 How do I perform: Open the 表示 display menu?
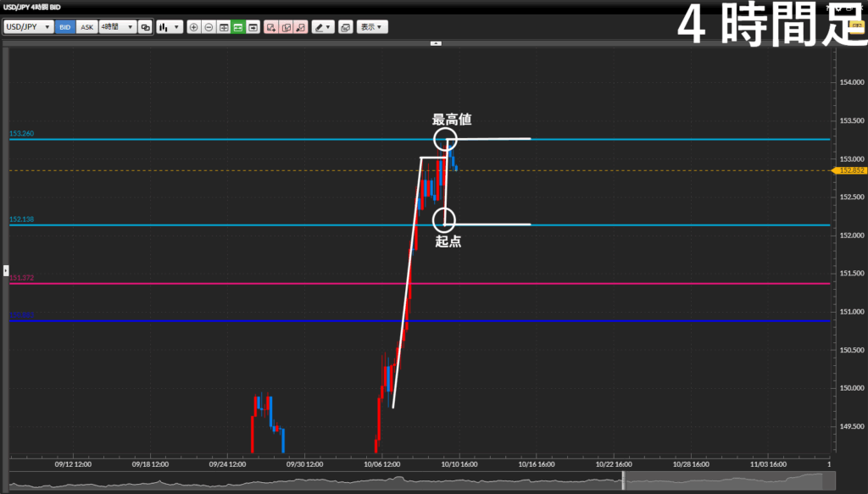click(372, 27)
